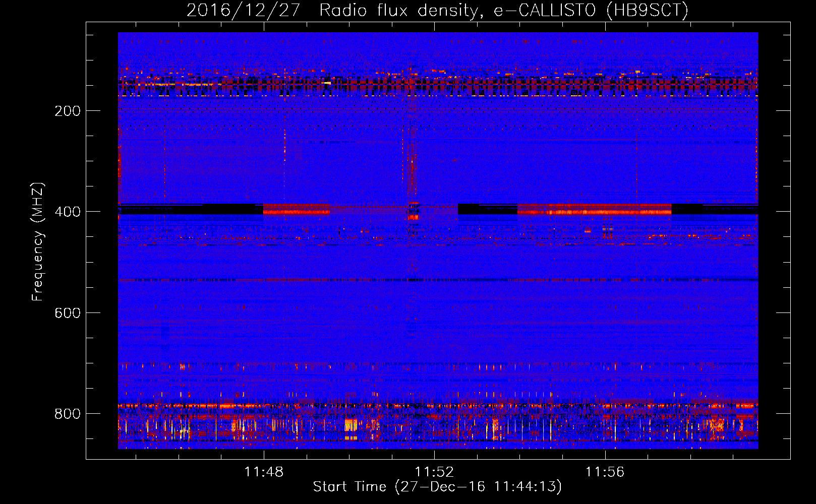Click the 'Frequency (MHZ)' y-axis label
816x504 pixels.
(38, 242)
